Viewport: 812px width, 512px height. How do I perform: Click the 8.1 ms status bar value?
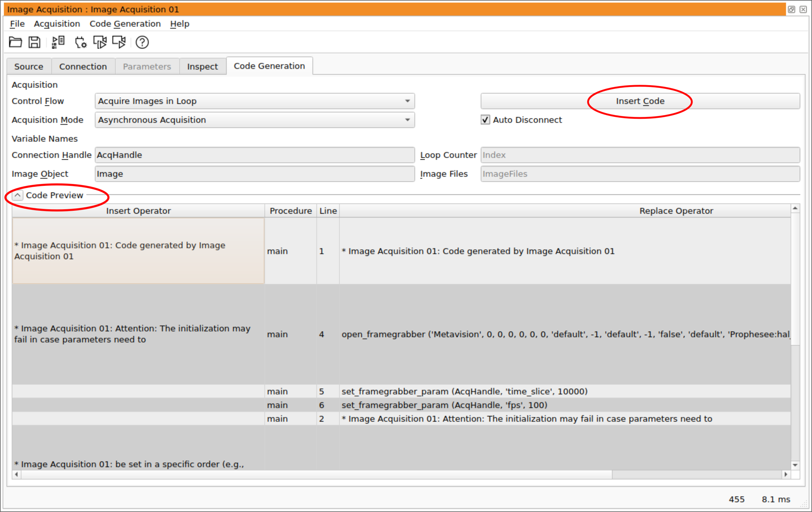[x=776, y=499]
